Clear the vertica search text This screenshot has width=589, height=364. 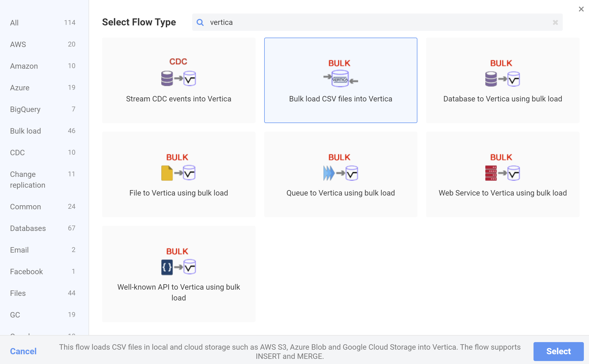tap(555, 22)
